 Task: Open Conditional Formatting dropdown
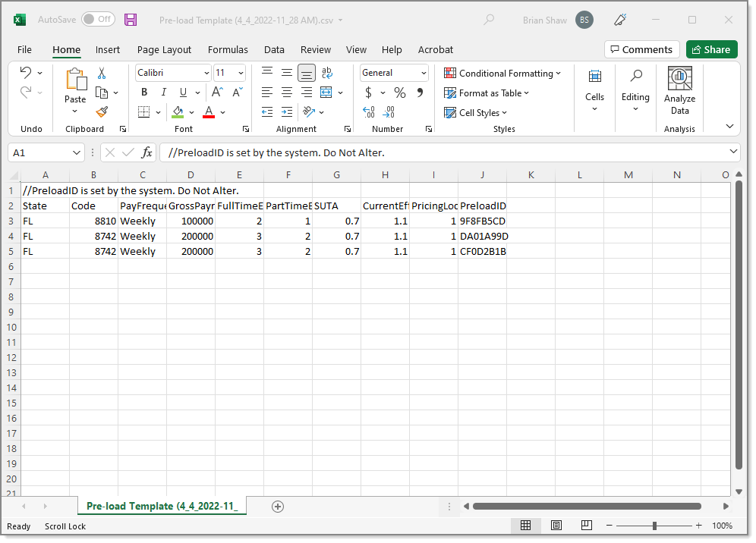[502, 74]
